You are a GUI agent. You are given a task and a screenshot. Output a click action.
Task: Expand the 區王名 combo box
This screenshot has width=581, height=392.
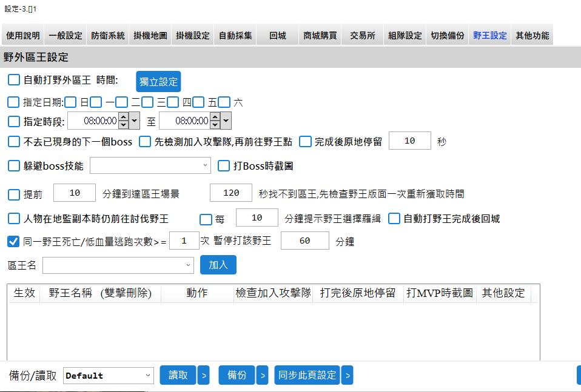coord(188,265)
